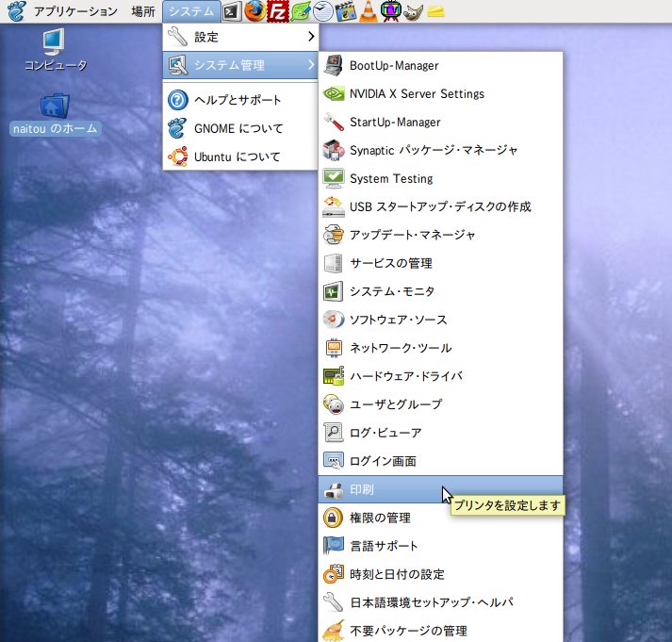Launch システム・モニタ
The height and width of the screenshot is (642, 672).
click(x=440, y=292)
